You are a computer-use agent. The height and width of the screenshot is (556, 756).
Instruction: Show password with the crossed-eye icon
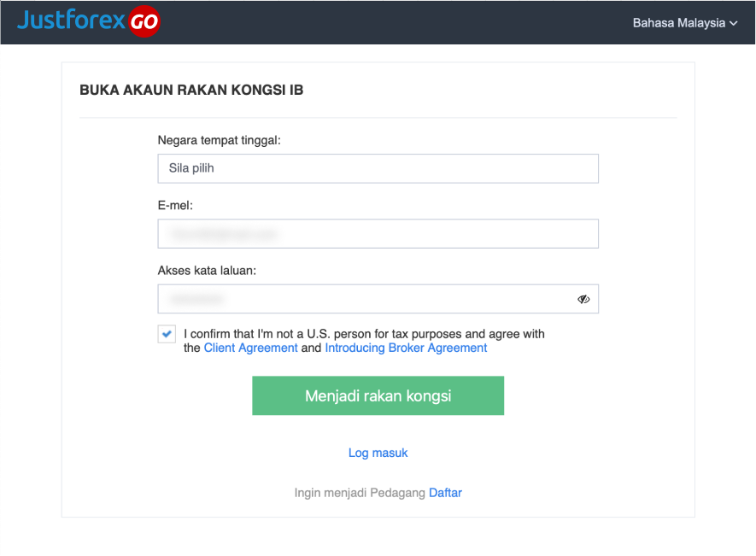click(x=583, y=299)
